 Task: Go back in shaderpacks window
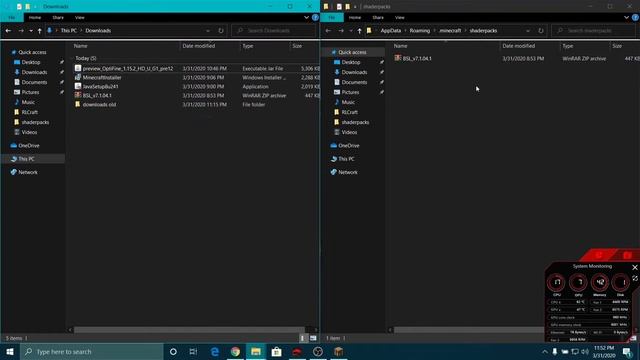328,31
